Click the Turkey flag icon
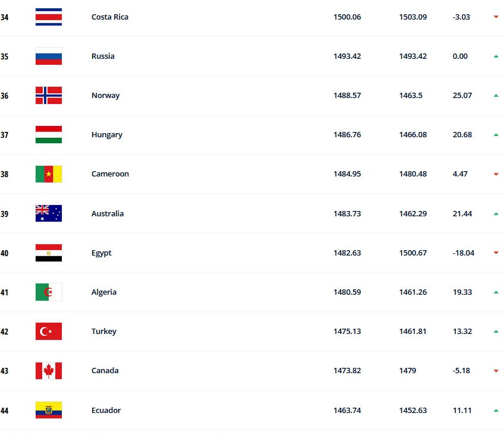Viewport: 504px width, 435px height. click(49, 331)
